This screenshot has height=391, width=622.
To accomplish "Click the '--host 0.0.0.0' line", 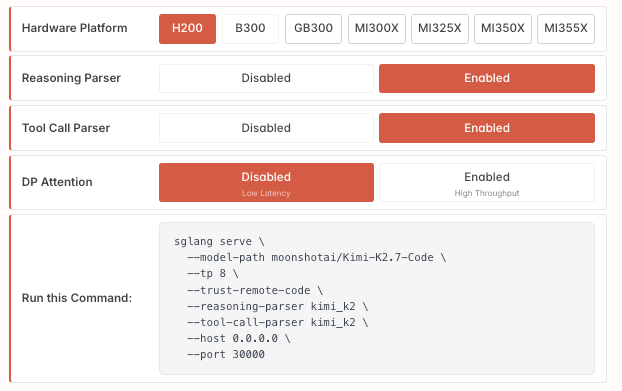I will 238,339.
